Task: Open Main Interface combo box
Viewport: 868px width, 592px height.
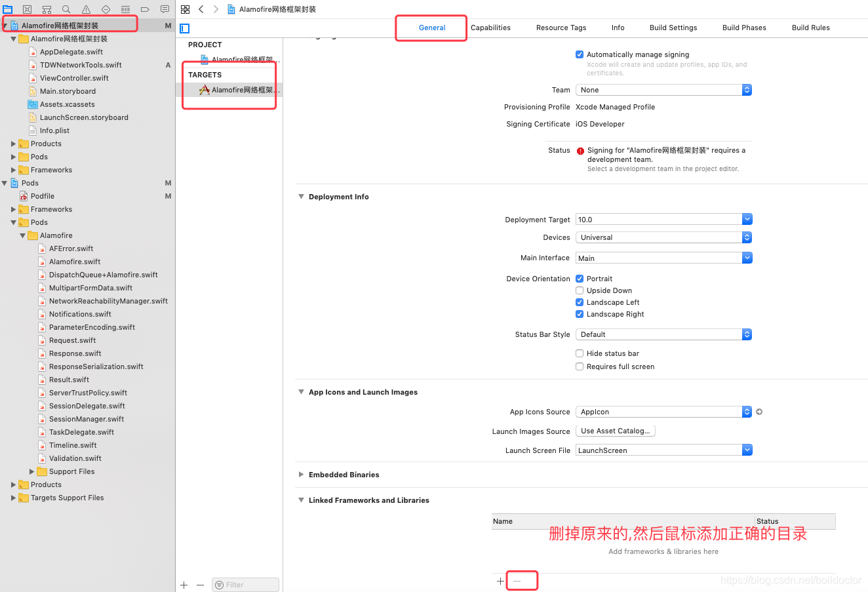Action: (x=663, y=258)
